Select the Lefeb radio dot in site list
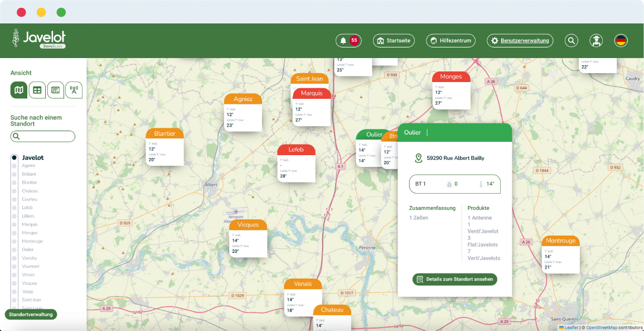The width and height of the screenshot is (644, 331). coord(14,208)
